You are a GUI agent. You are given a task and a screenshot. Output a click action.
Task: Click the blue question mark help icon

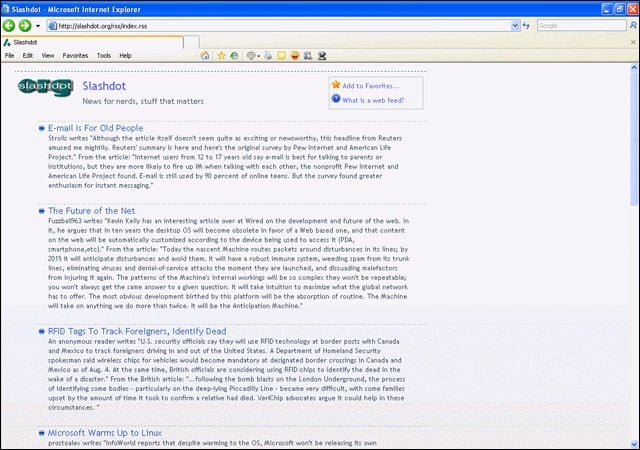(336, 98)
